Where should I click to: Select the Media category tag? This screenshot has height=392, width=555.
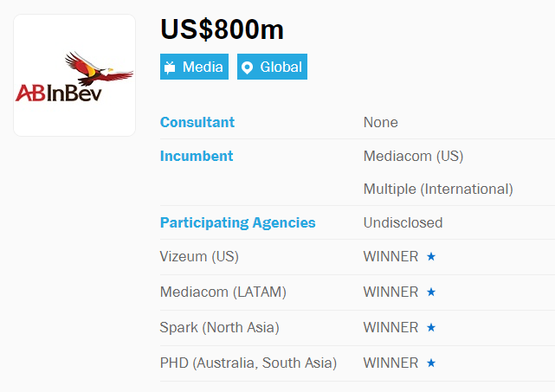click(x=194, y=67)
